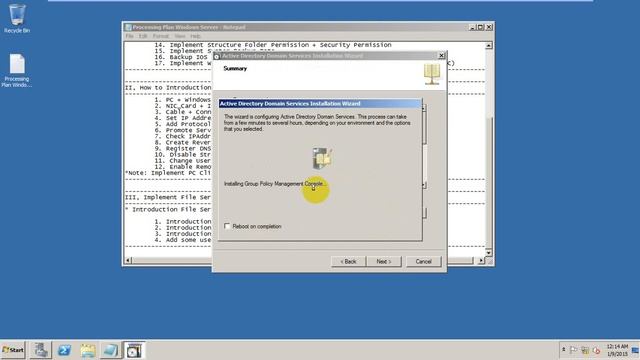Click Notepad's vertical scrollbar up arrow
Viewport: 640px width, 360px height.
(x=489, y=45)
